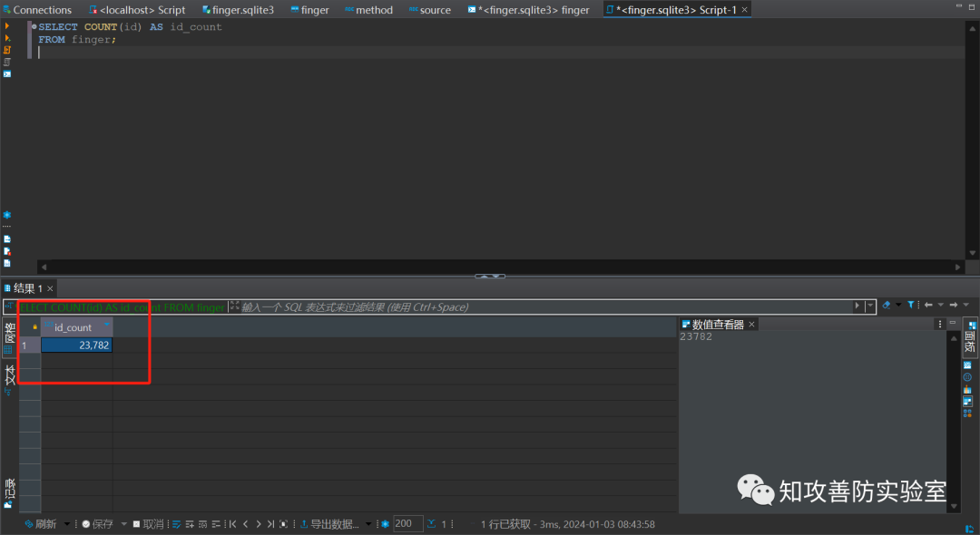
Task: Jump to last row icon
Action: pos(270,524)
